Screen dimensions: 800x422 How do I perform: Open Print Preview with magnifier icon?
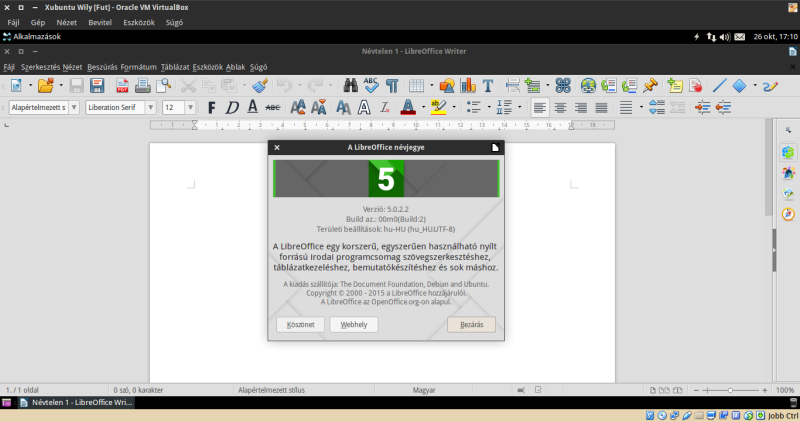click(x=163, y=85)
